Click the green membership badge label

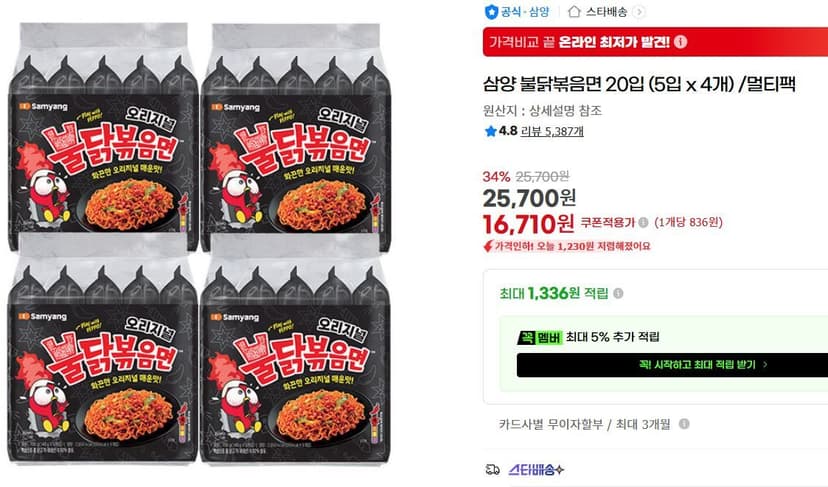[539, 337]
